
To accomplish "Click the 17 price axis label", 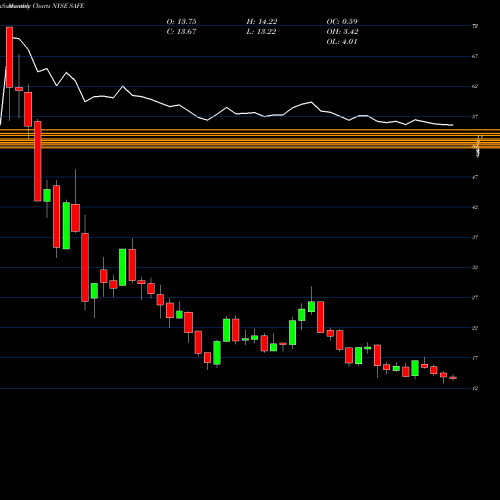I will click(x=475, y=358).
